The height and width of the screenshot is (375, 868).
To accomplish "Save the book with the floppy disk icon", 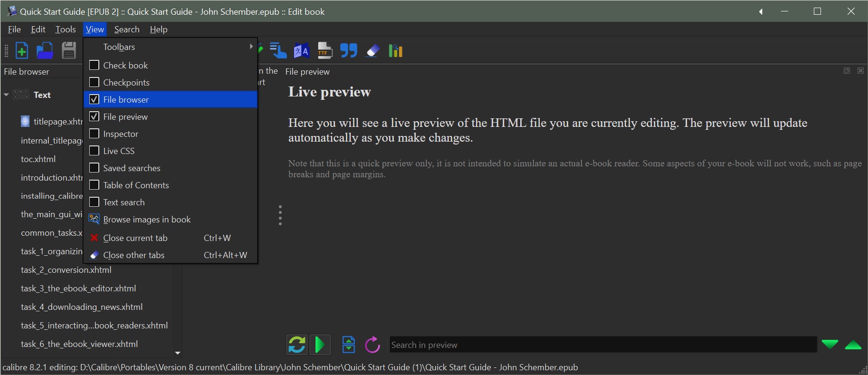I will (x=69, y=50).
